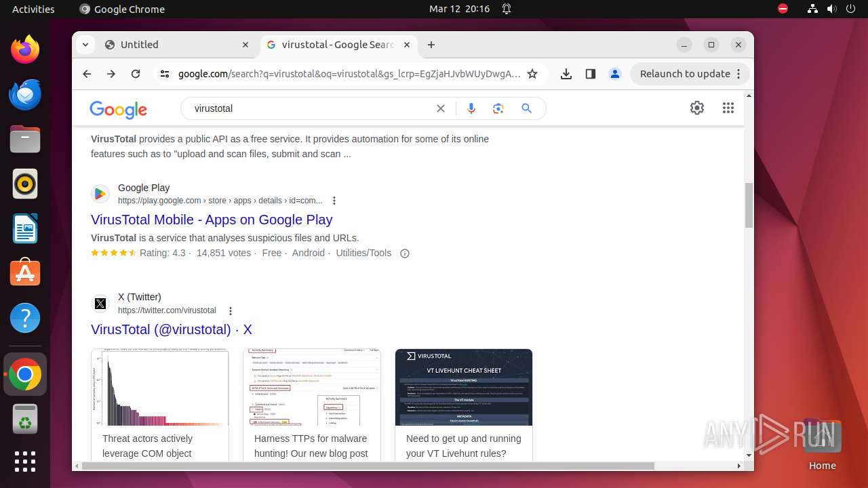Image resolution: width=868 pixels, height=488 pixels.
Task: Open Google quick settings gear
Action: pos(697,108)
